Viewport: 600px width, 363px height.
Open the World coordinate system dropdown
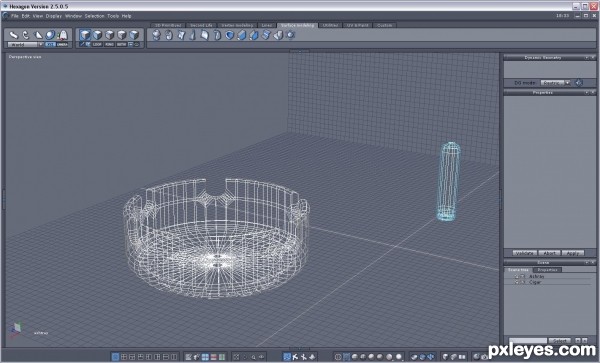[x=41, y=45]
